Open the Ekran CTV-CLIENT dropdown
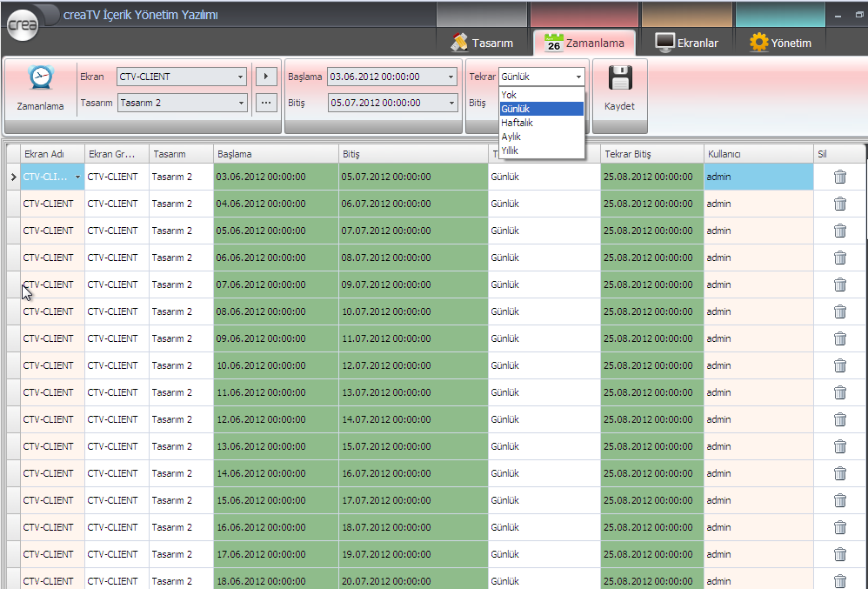868x589 pixels. 240,77
